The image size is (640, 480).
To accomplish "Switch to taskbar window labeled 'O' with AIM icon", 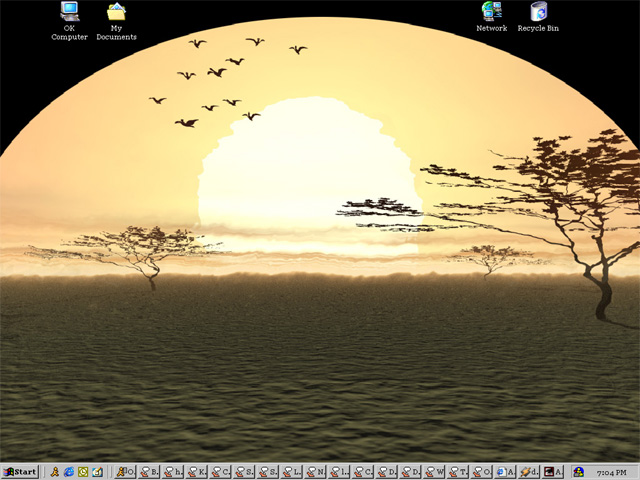I will [126, 471].
